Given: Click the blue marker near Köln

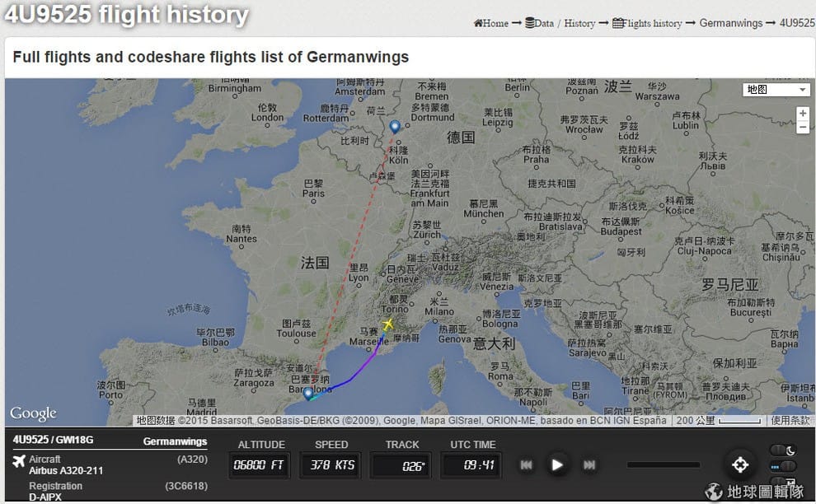Looking at the screenshot, I should (395, 127).
